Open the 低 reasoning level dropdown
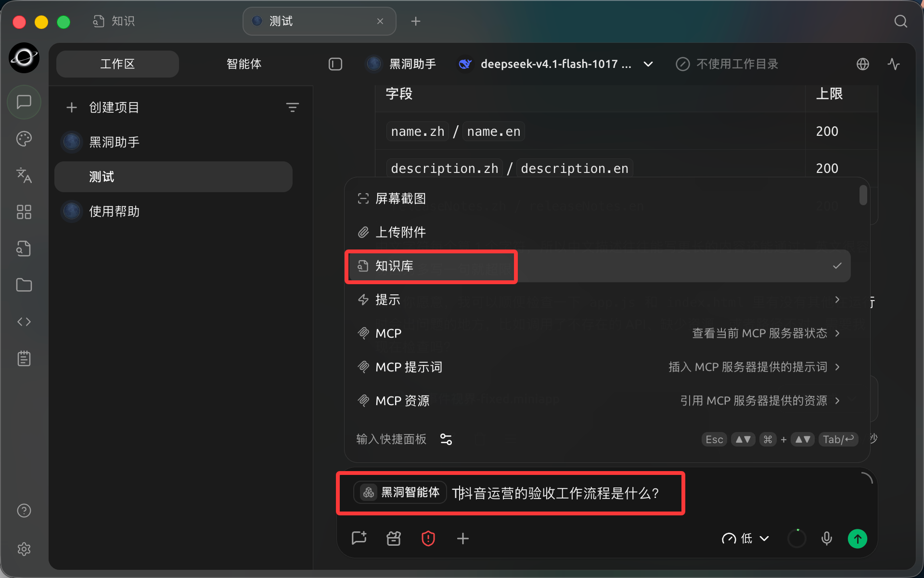This screenshot has width=924, height=578. 745,538
